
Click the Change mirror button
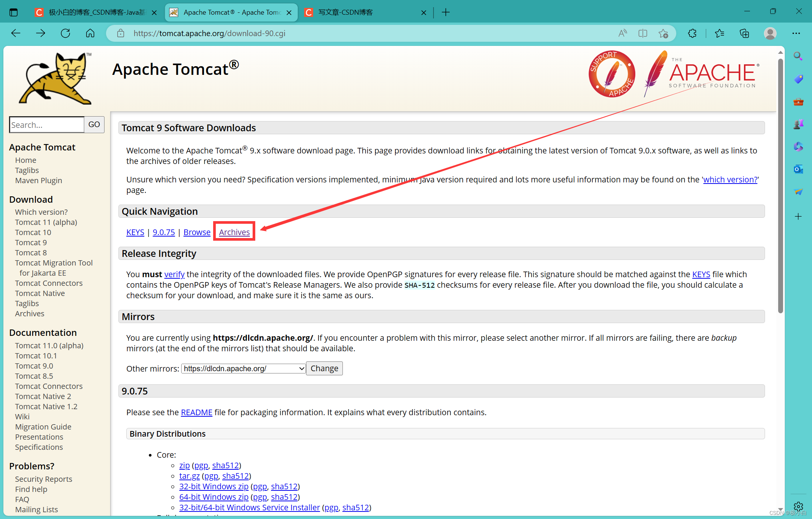pyautogui.click(x=324, y=369)
